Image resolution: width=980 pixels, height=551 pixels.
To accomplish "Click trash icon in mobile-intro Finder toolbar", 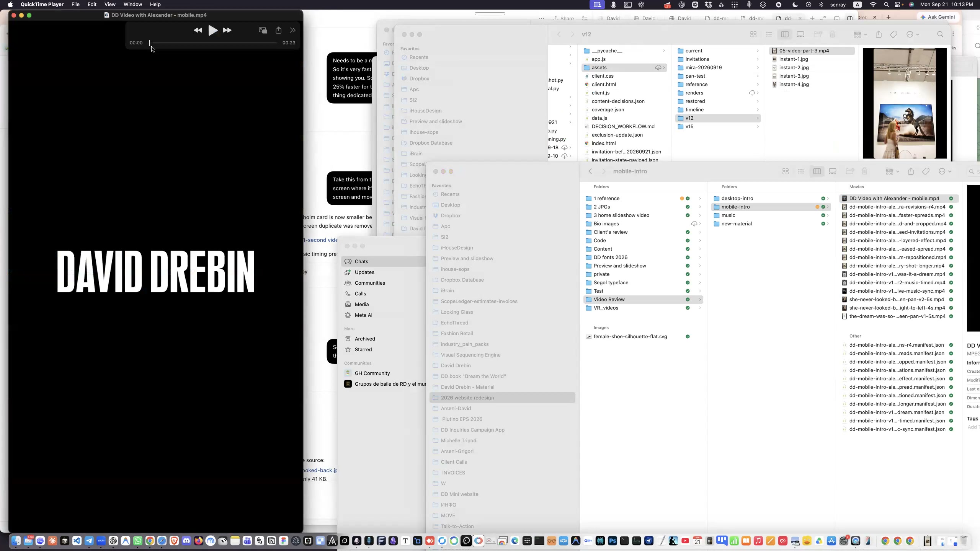I will pyautogui.click(x=864, y=171).
